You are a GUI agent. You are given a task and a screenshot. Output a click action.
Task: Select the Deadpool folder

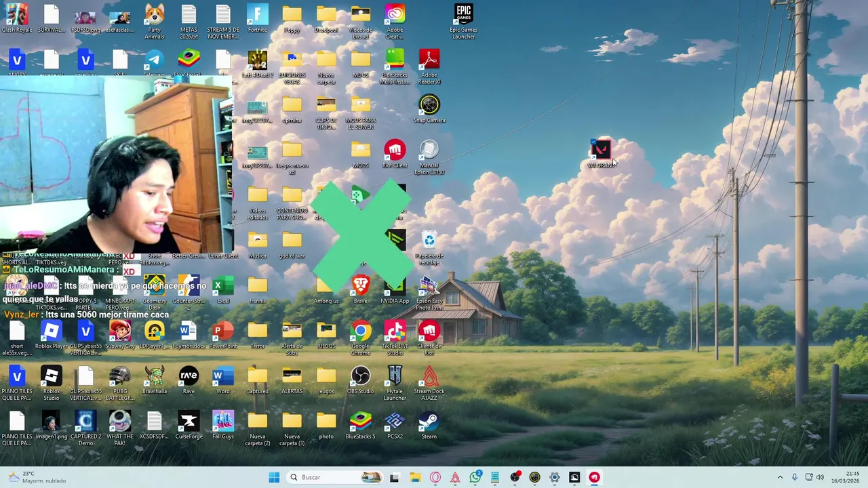coord(326,18)
